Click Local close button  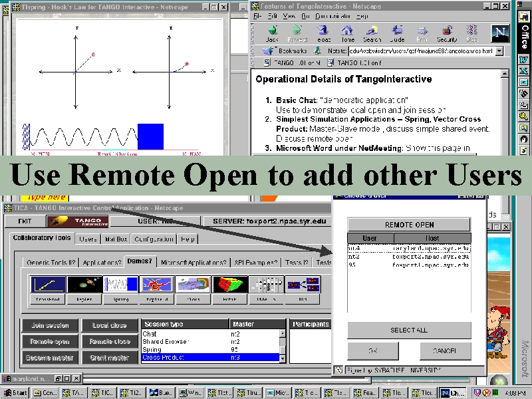click(x=110, y=325)
